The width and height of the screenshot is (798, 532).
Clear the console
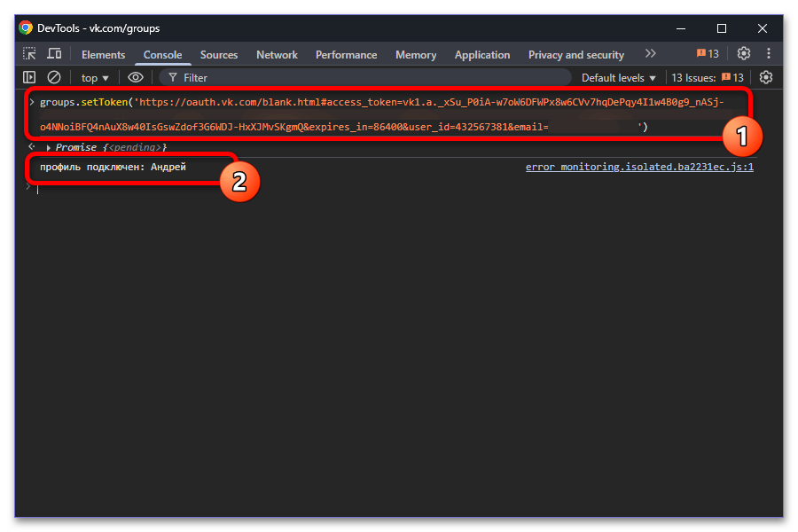[54, 77]
